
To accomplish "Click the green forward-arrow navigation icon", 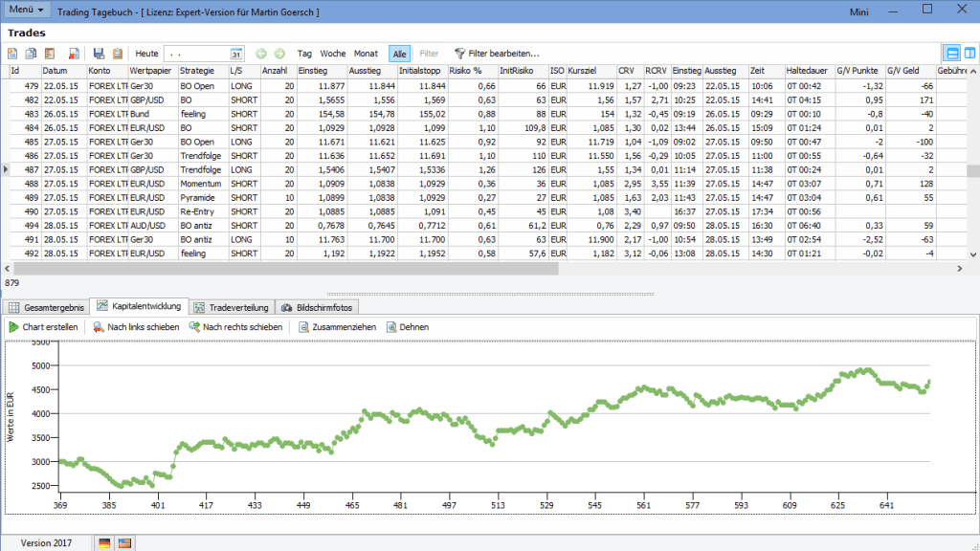I will (278, 55).
